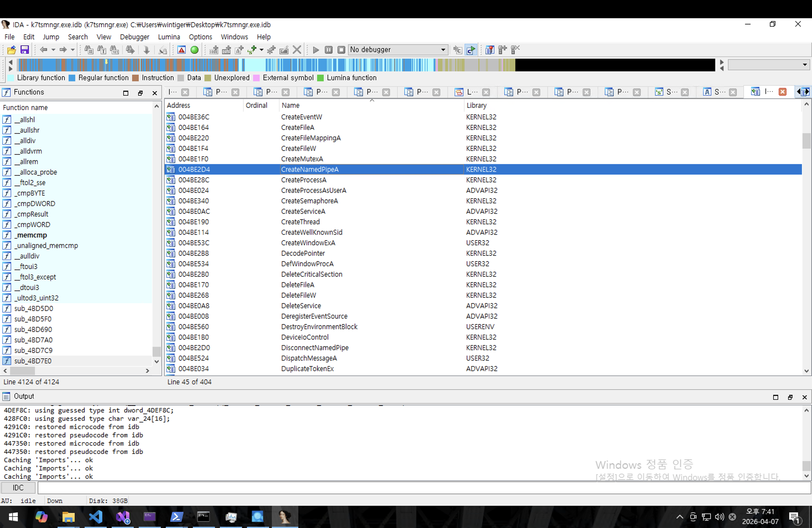
Task: Click the Pause process toolbar icon
Action: 328,50
